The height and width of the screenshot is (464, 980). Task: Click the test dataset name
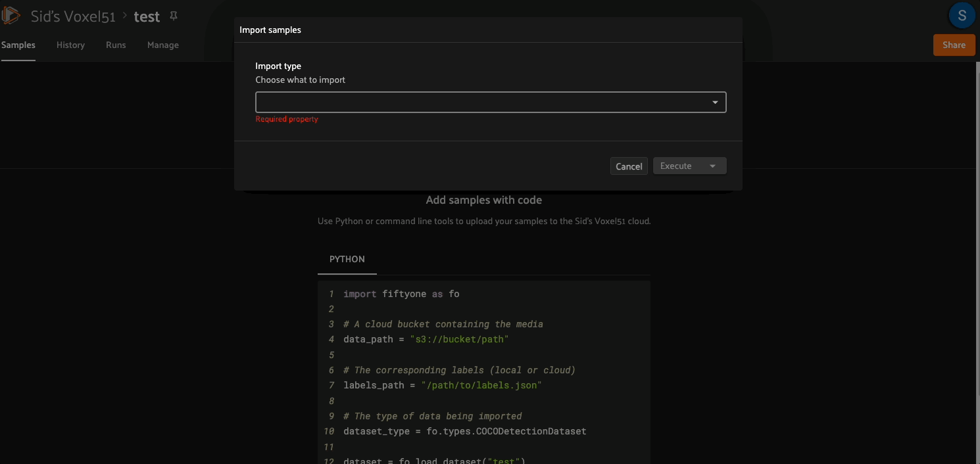[x=147, y=17]
